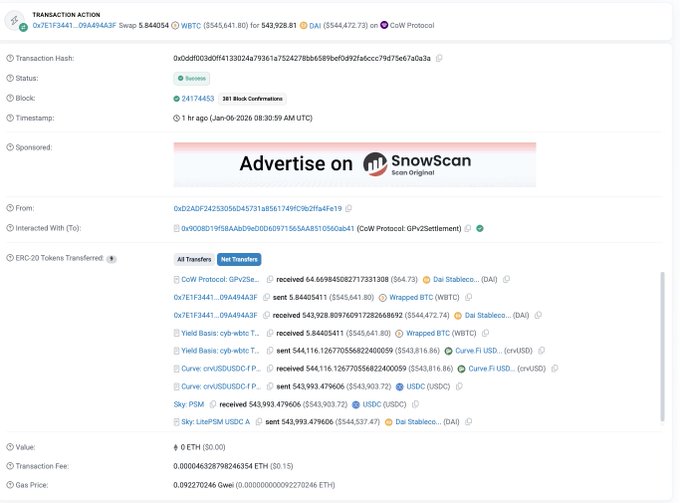Open block 24174453

198,98
